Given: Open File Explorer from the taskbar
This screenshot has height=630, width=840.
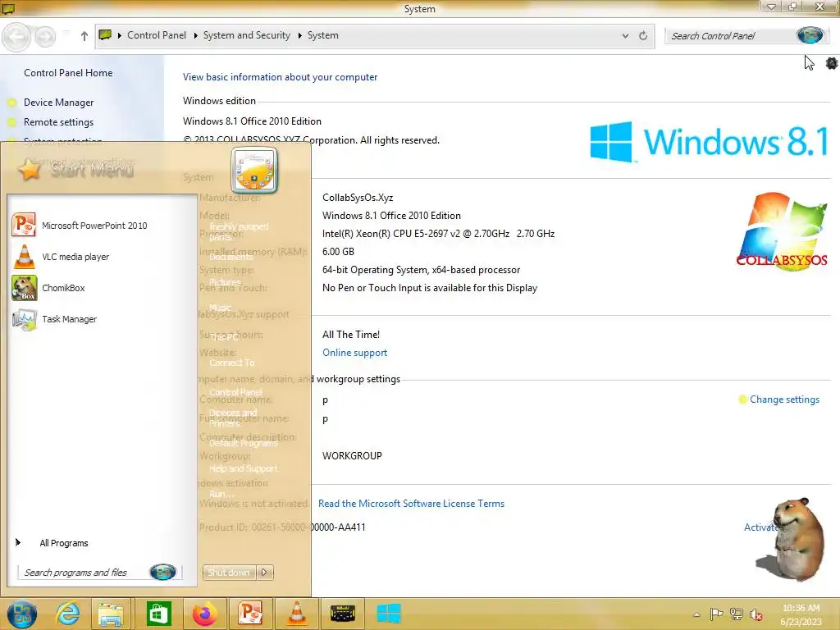Looking at the screenshot, I should 111,614.
